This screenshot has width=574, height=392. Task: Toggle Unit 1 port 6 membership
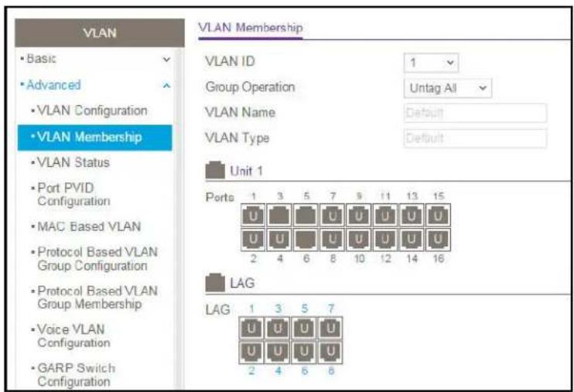point(306,240)
